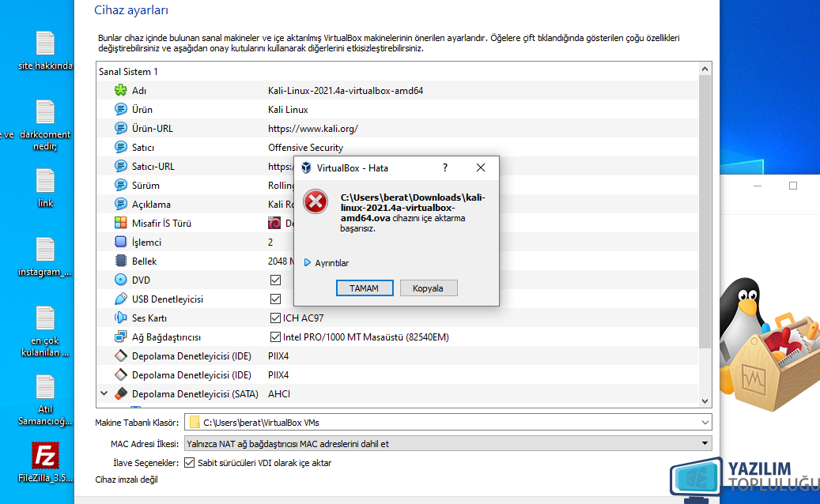Click the Açıklama row icon

pyautogui.click(x=121, y=204)
